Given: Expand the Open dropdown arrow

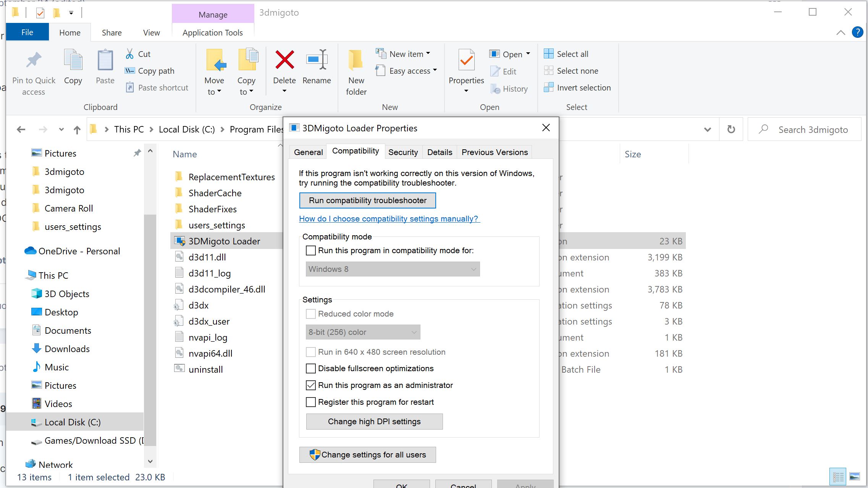Looking at the screenshot, I should (528, 54).
